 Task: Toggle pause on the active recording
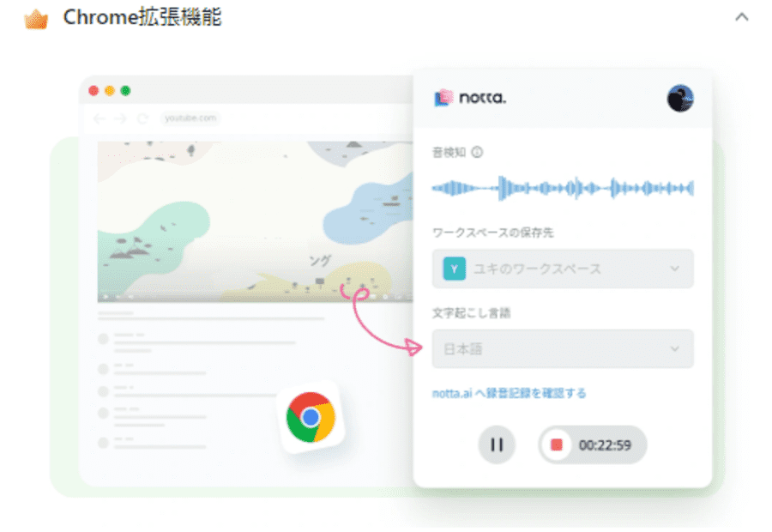(x=496, y=444)
